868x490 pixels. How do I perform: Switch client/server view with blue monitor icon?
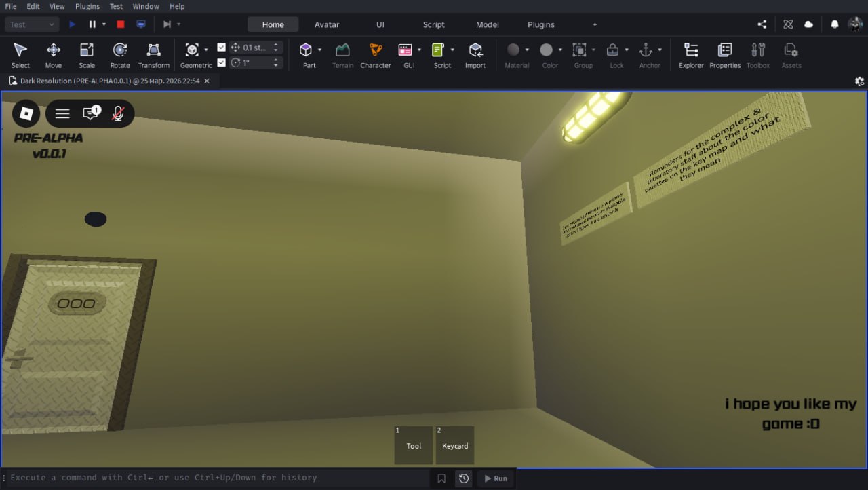pyautogui.click(x=141, y=24)
